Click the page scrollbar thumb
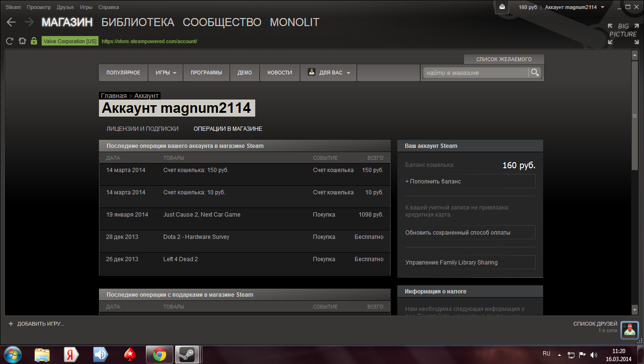The width and height of the screenshot is (644, 364). (635, 115)
